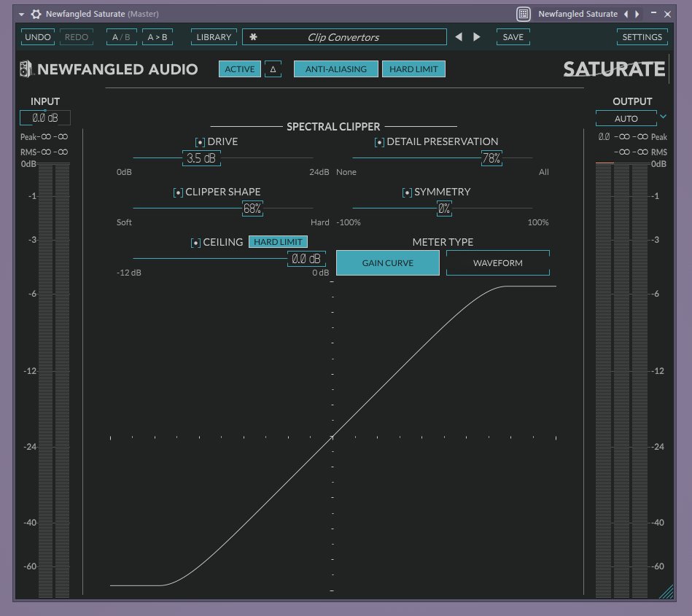
Task: Click the input Peak readout text
Action: pyautogui.click(x=44, y=137)
